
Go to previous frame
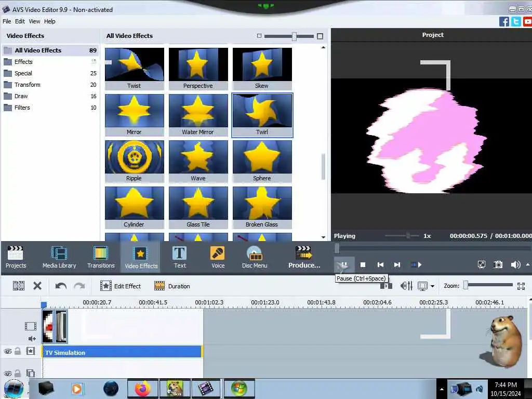click(x=380, y=264)
